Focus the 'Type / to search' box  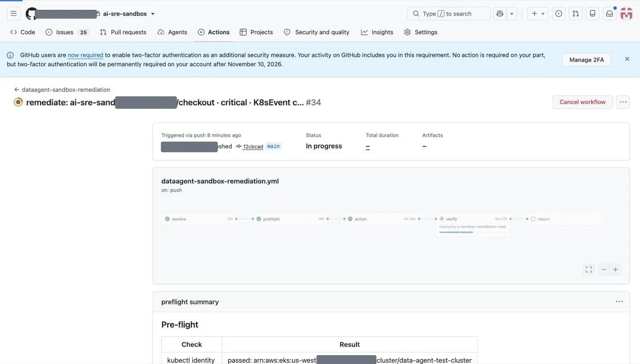448,14
